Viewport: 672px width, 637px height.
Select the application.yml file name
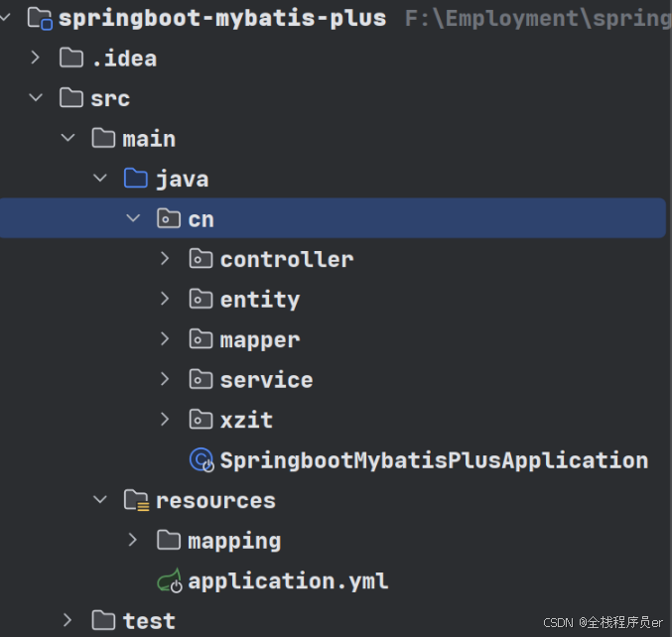pos(288,581)
